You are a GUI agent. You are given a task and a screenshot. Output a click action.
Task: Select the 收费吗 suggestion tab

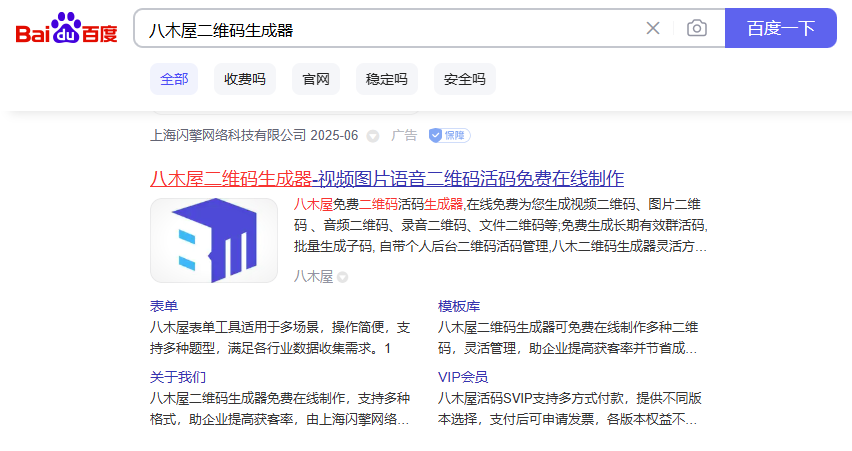(x=245, y=79)
